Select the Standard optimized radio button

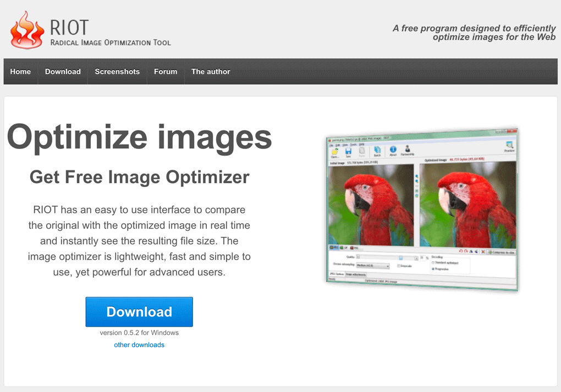tap(433, 263)
